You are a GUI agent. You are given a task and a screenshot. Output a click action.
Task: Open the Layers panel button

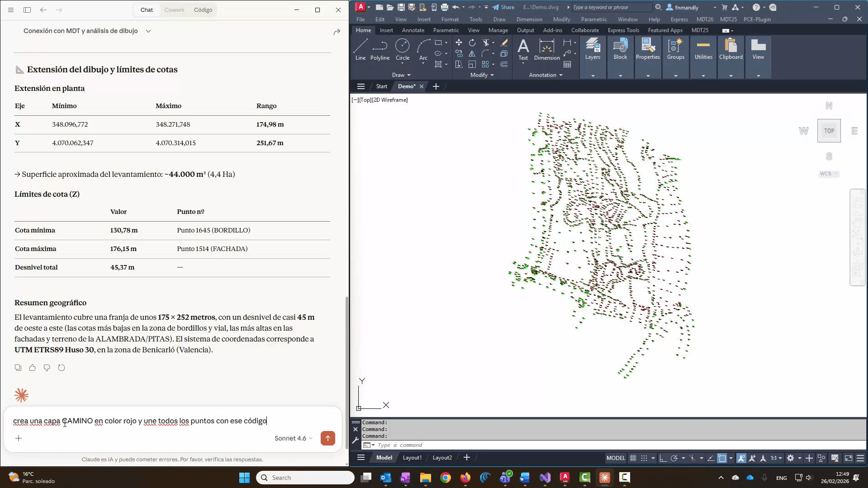[593, 49]
